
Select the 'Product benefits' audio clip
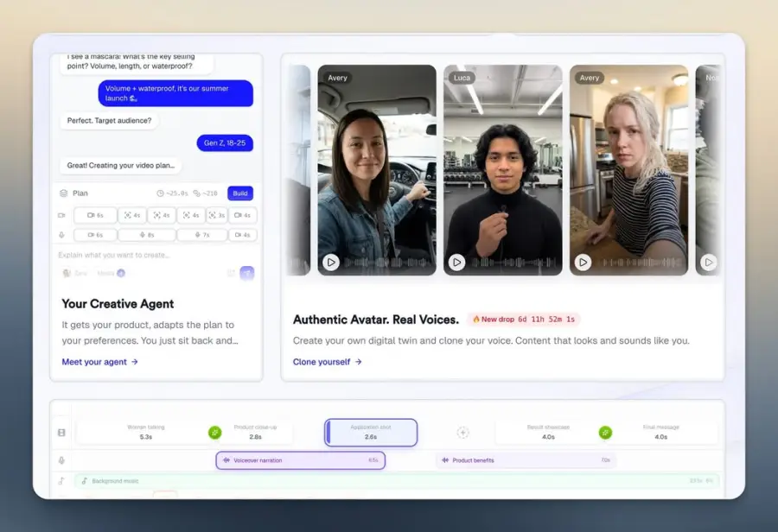pyautogui.click(x=526, y=460)
